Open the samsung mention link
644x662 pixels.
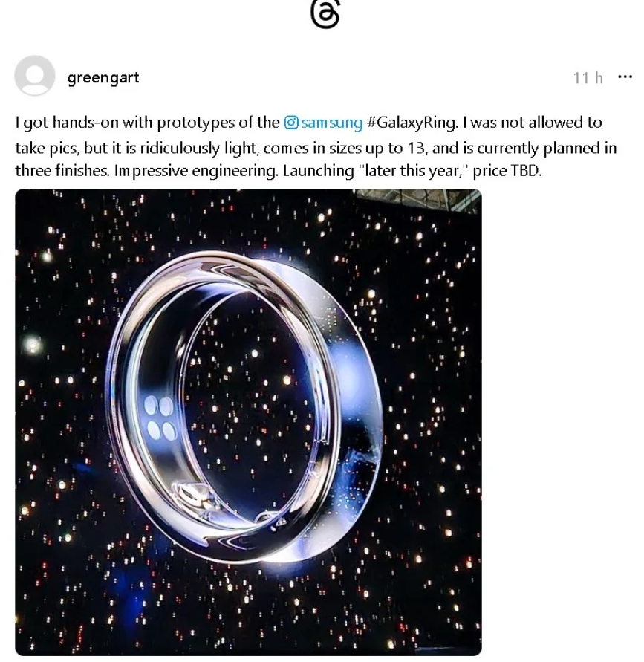[332, 123]
